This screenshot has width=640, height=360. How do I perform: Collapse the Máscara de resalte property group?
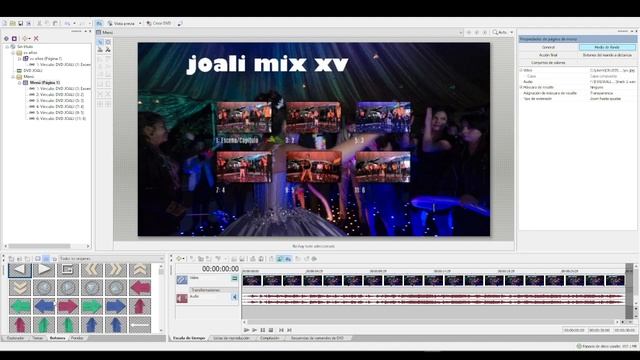[x=521, y=87]
